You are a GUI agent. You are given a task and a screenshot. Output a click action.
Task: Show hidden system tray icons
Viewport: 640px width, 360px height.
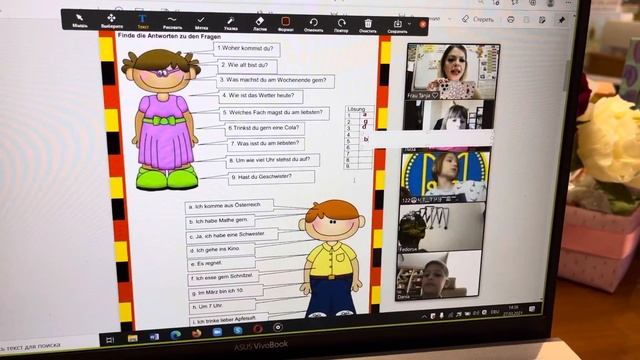click(x=424, y=316)
